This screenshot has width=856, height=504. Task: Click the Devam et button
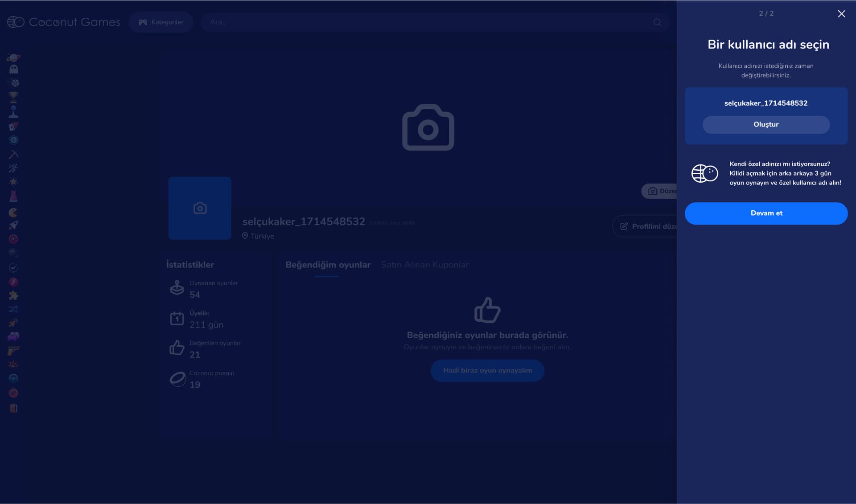(766, 213)
